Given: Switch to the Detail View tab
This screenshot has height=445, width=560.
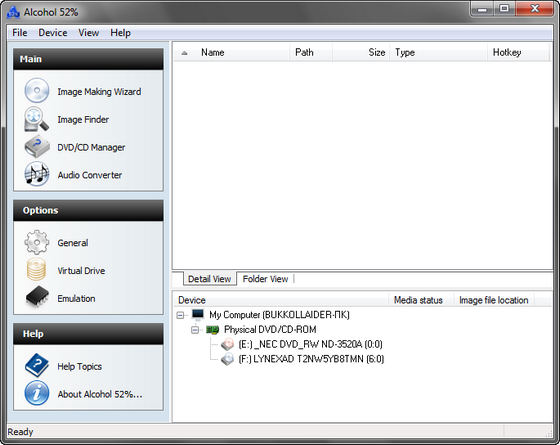Looking at the screenshot, I should coord(210,279).
